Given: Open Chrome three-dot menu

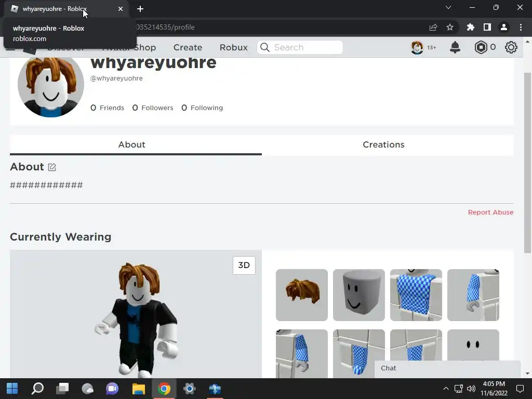Looking at the screenshot, I should coord(521,27).
